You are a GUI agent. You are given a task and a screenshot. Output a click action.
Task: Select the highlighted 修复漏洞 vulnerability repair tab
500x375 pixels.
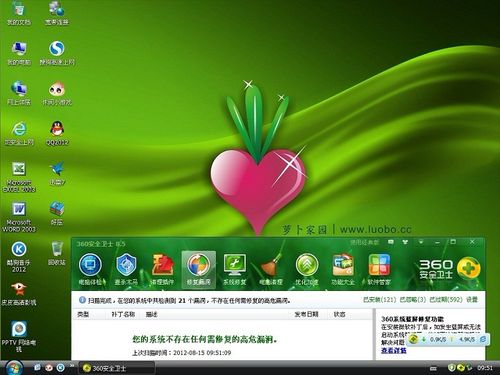click(199, 269)
